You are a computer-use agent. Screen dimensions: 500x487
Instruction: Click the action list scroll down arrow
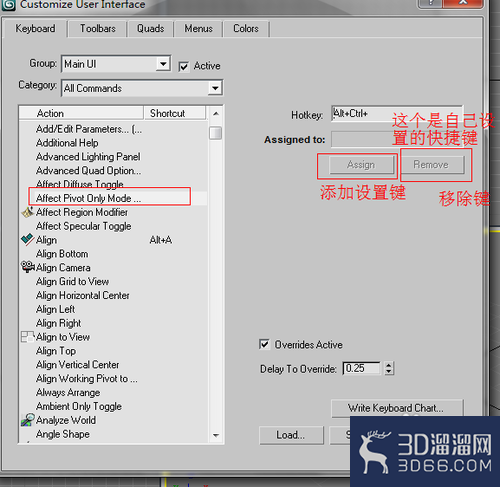tap(216, 435)
